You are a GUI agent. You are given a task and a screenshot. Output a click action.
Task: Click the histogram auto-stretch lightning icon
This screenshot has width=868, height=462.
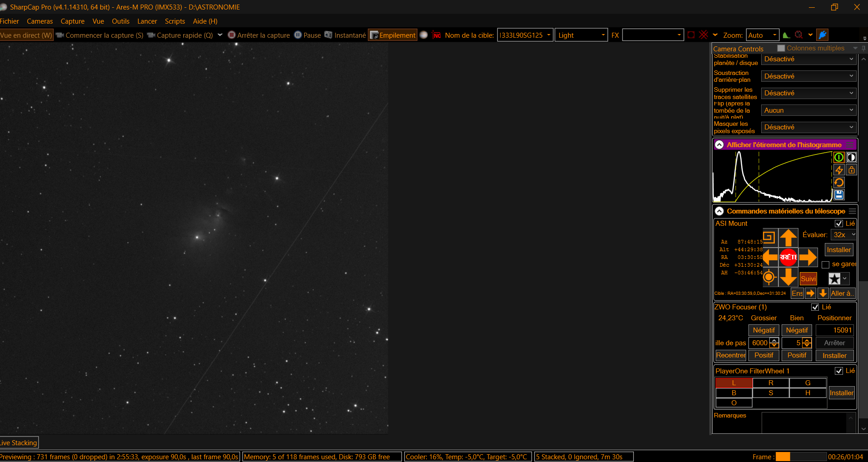[x=839, y=170]
